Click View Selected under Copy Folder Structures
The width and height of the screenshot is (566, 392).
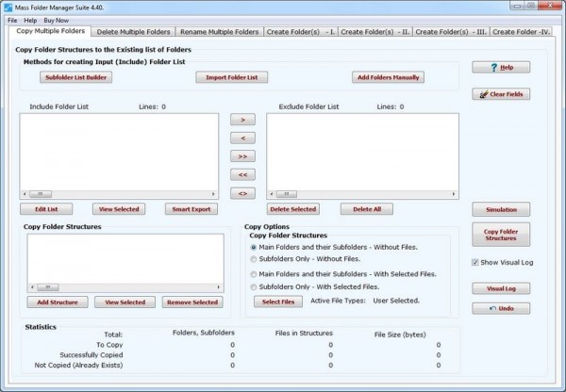pyautogui.click(x=125, y=302)
